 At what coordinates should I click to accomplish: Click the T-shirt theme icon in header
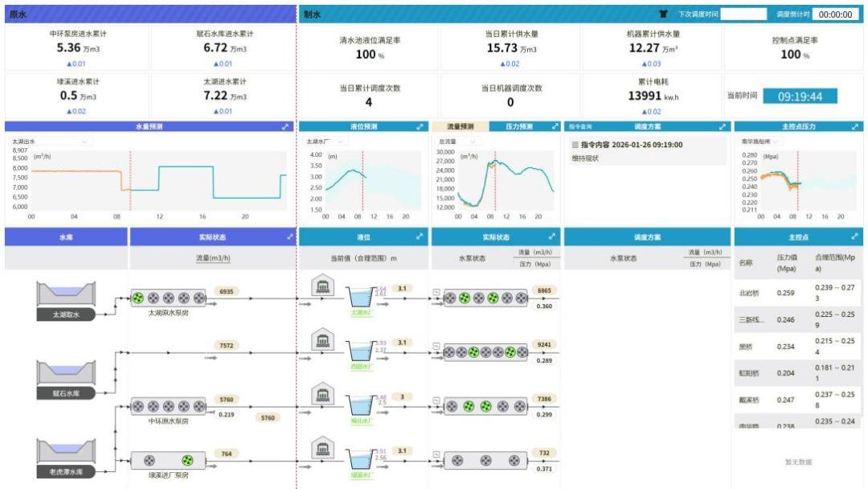pyautogui.click(x=663, y=14)
